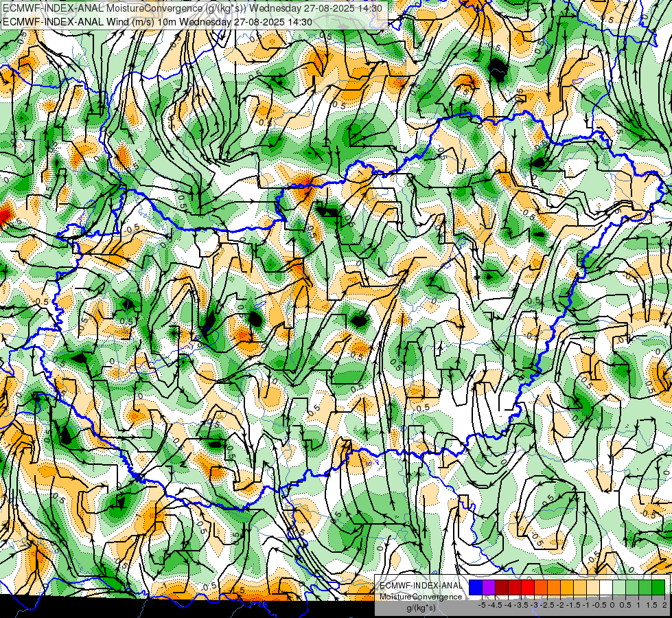This screenshot has width=672, height=618.
Task: Click the MoistureConvergence title line at top
Action: point(192,8)
